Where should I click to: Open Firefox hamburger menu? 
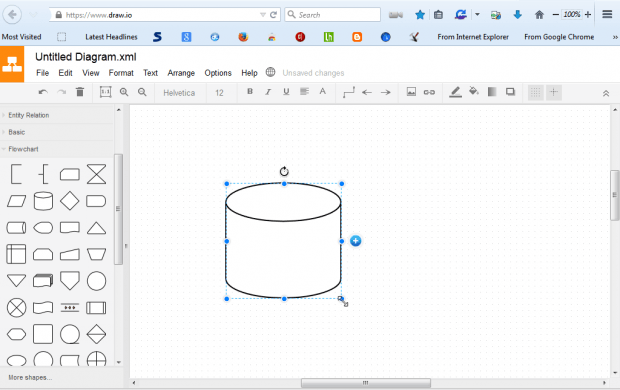coord(607,15)
